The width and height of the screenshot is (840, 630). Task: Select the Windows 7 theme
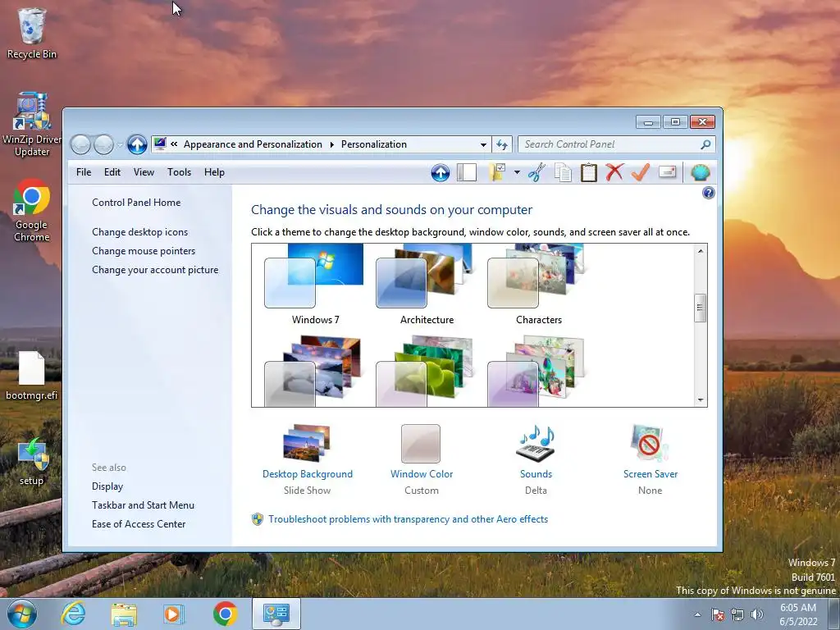click(x=315, y=285)
